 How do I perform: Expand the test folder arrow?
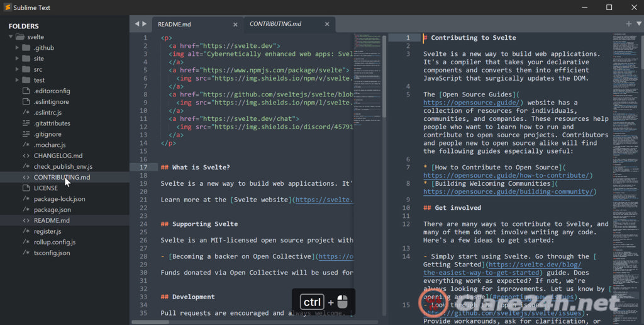tap(17, 80)
